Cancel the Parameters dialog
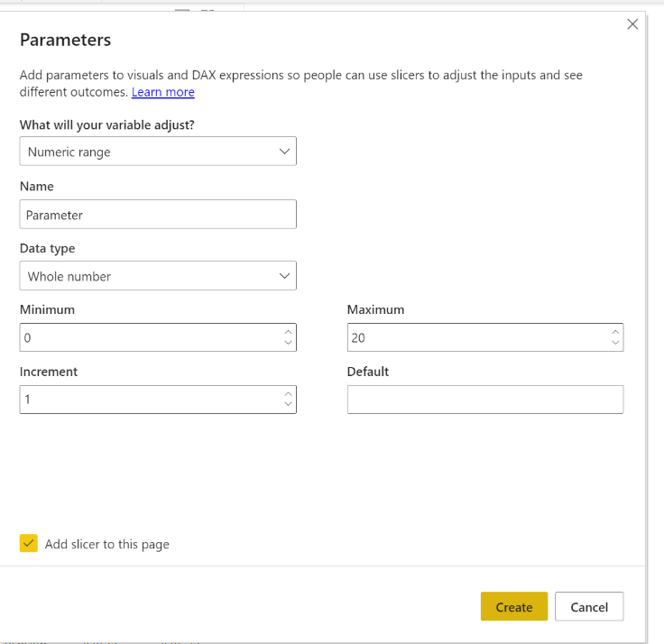Screen dimensions: 664x644 pos(589,606)
